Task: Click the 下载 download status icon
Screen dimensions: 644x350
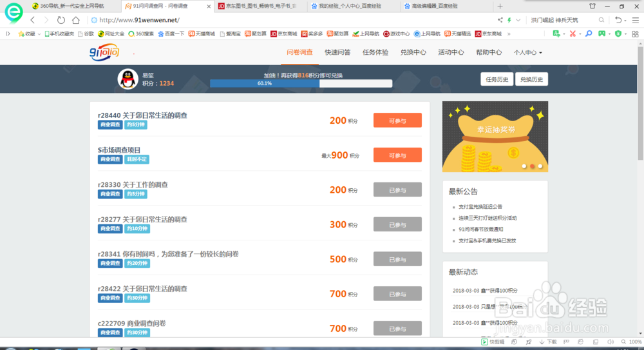Action: pos(548,342)
